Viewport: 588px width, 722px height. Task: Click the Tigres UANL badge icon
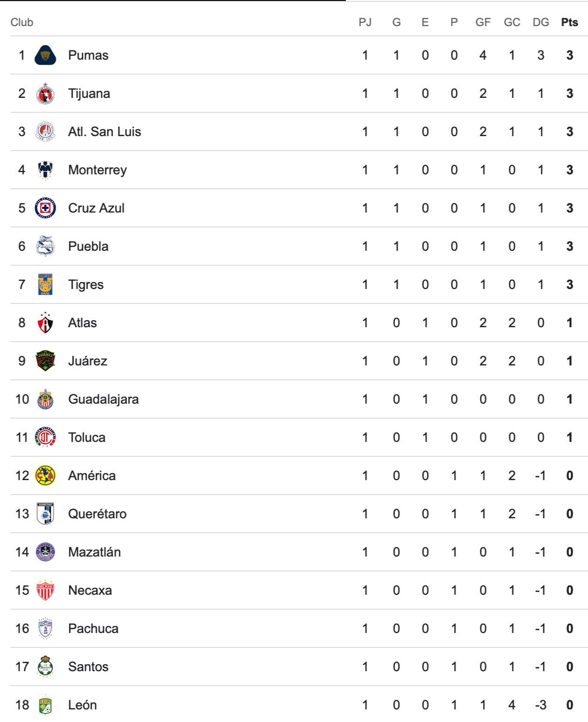pos(45,284)
